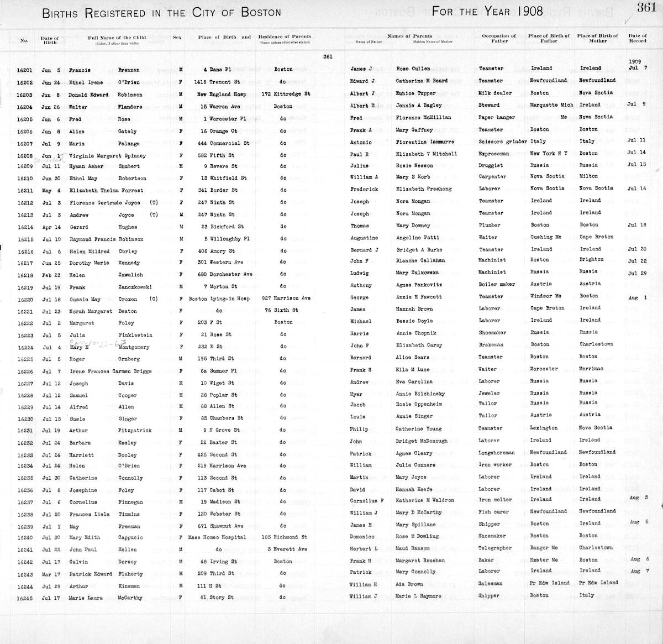Click occupation Jeweler

(x=490, y=394)
